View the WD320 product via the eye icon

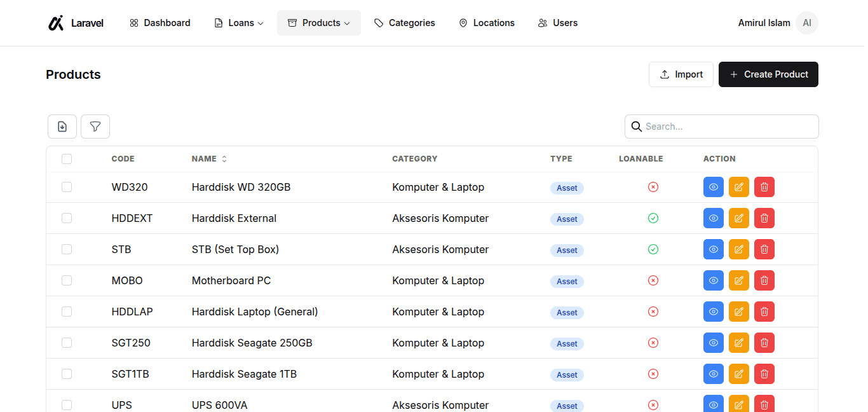(714, 187)
